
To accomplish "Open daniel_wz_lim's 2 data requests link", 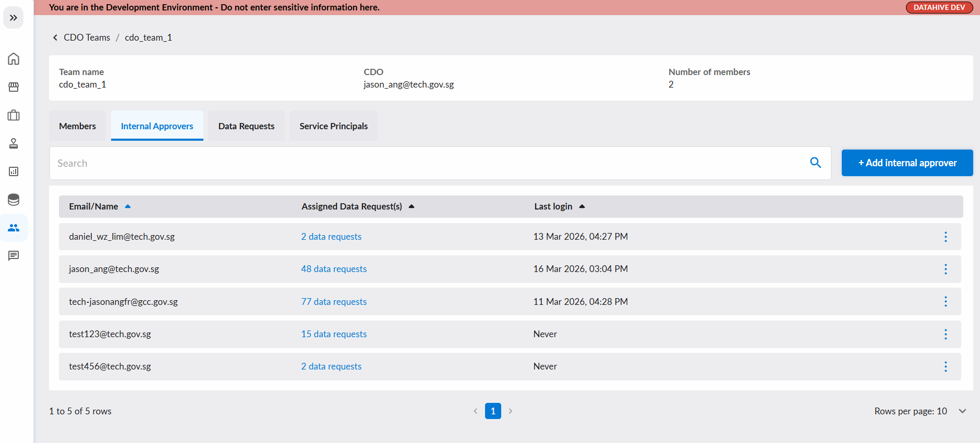I will click(331, 237).
